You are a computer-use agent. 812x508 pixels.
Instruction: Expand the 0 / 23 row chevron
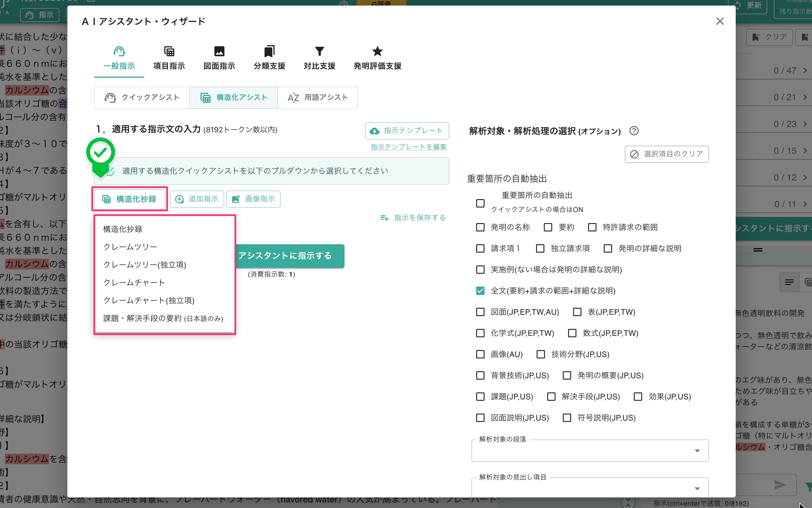[805, 124]
